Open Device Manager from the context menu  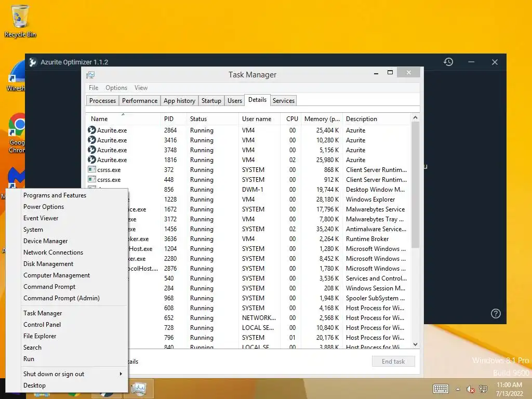(x=67, y=241)
